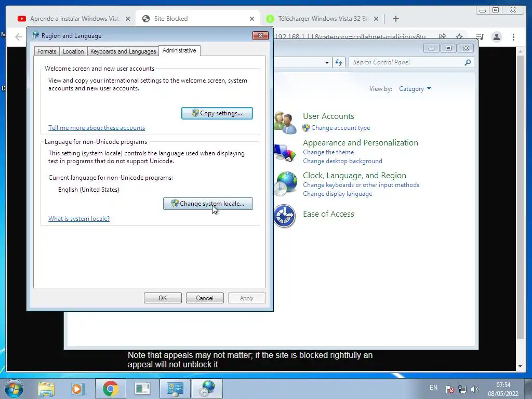Open Clock, Language, and Region category
This screenshot has width=532, height=399.
354,176
